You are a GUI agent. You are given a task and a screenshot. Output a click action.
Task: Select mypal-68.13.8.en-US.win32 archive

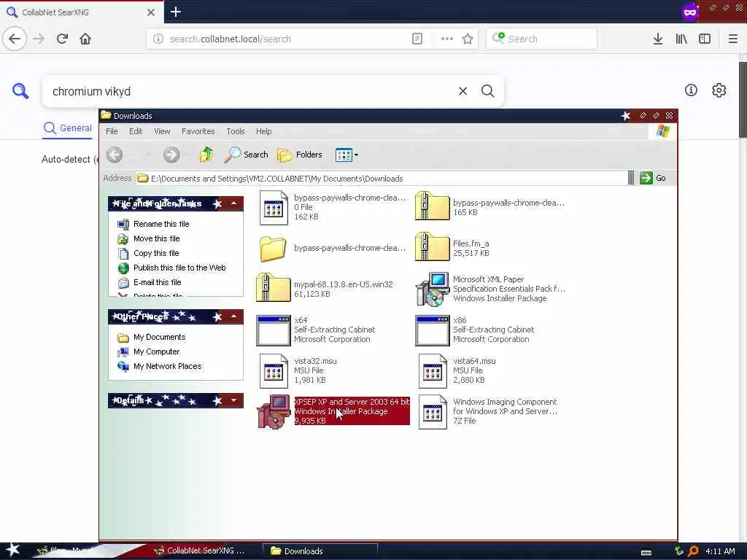[273, 287]
